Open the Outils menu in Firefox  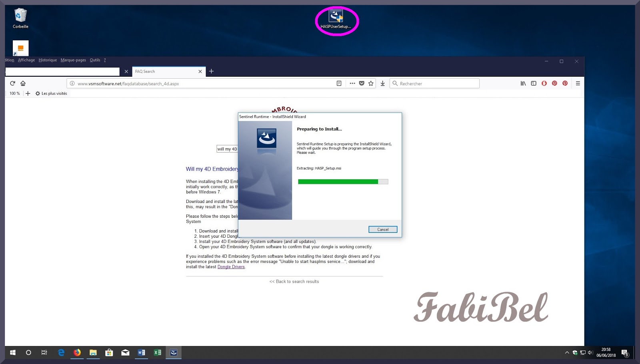click(x=95, y=60)
